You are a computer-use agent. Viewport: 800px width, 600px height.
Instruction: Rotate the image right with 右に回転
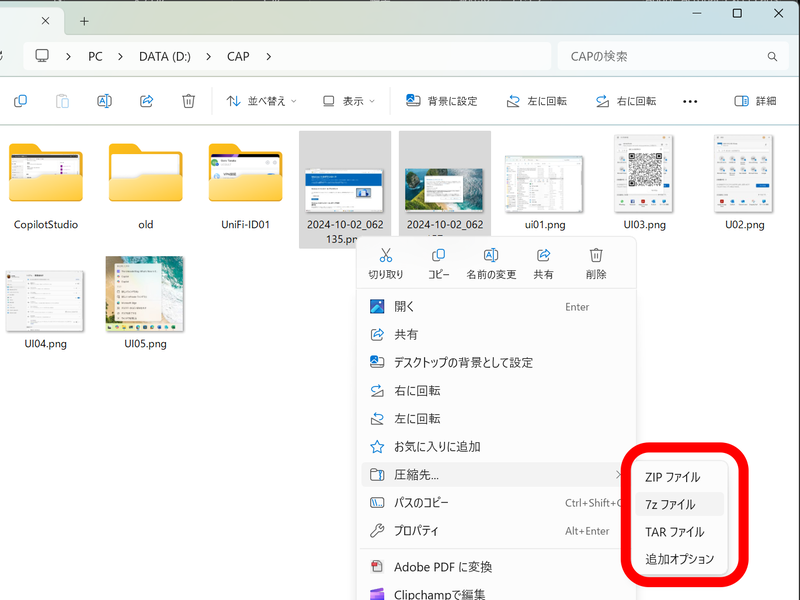(626, 101)
